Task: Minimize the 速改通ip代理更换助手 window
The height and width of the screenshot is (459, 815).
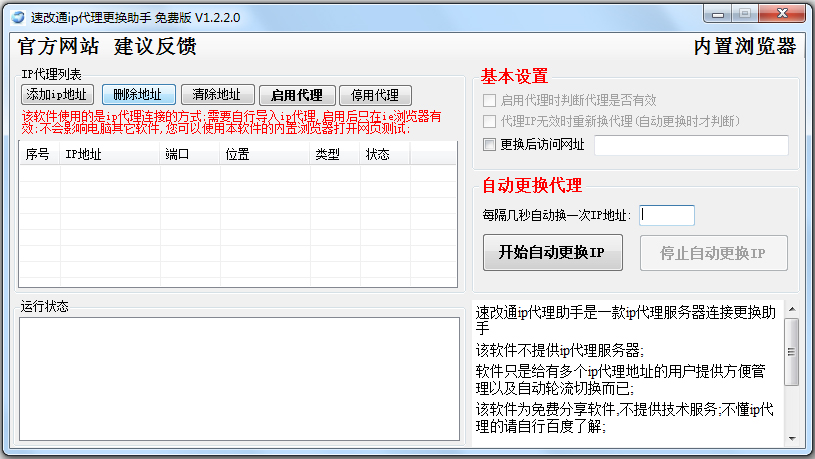Action: [718, 14]
